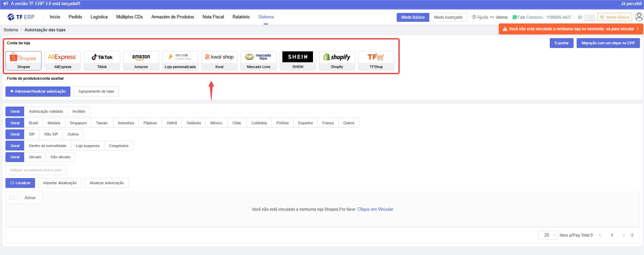Viewport: 644px width, 255px height.
Task: Select the Outros country filter after França
Action: 349,123
